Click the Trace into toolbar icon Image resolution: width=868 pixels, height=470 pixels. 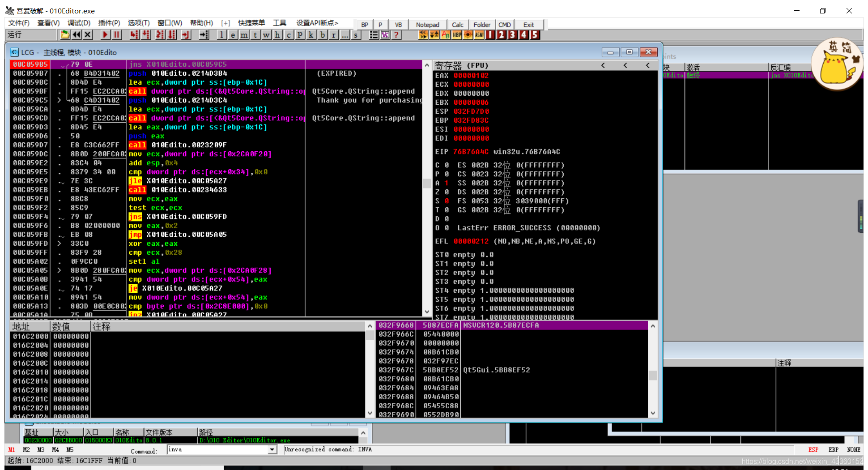coord(160,35)
